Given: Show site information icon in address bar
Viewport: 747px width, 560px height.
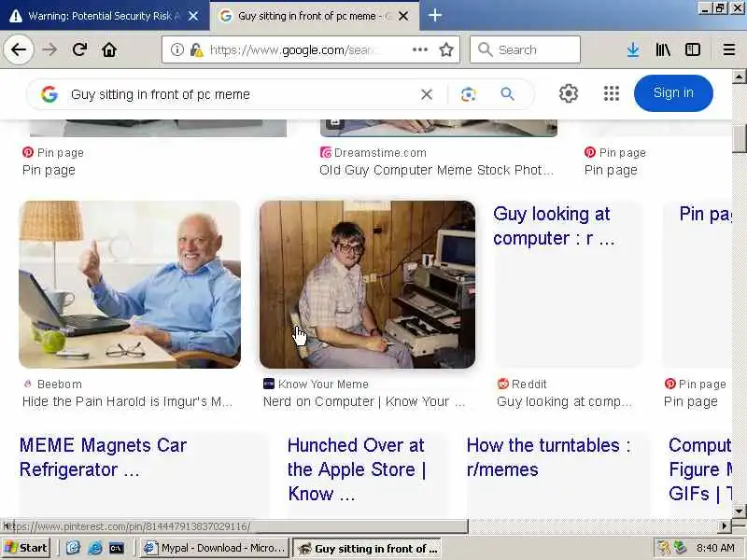Looking at the screenshot, I should (x=177, y=49).
